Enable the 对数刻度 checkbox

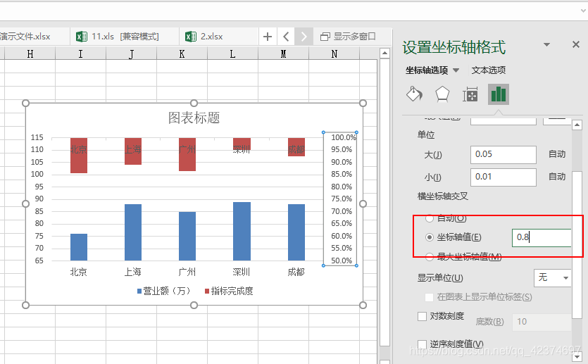tap(422, 316)
